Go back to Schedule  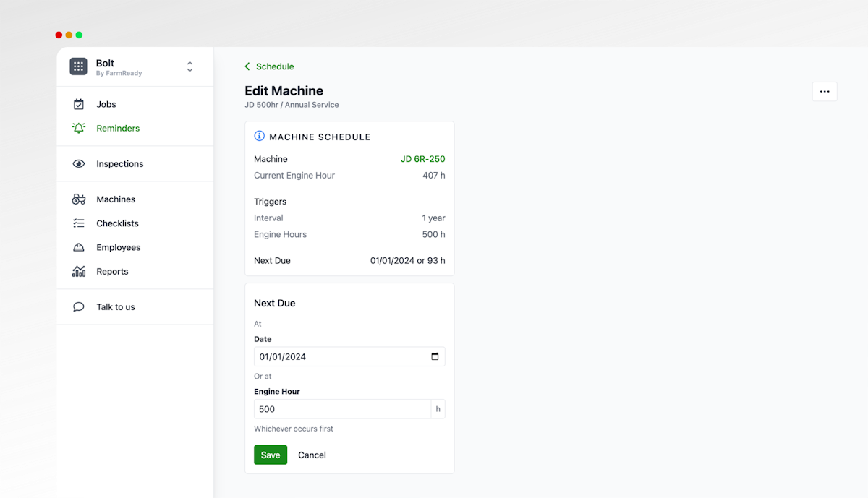[x=269, y=66]
